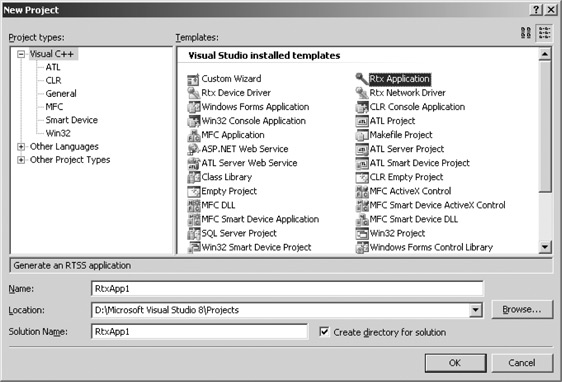
Task: Pick the MFC Smart Device ActiveX Control icon
Action: tap(361, 205)
